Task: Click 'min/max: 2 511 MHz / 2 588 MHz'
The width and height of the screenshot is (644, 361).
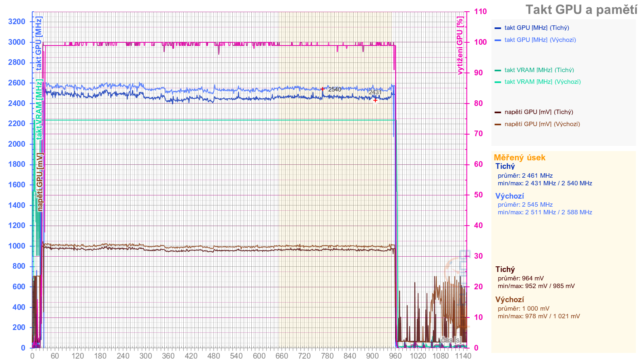Action: (545, 212)
